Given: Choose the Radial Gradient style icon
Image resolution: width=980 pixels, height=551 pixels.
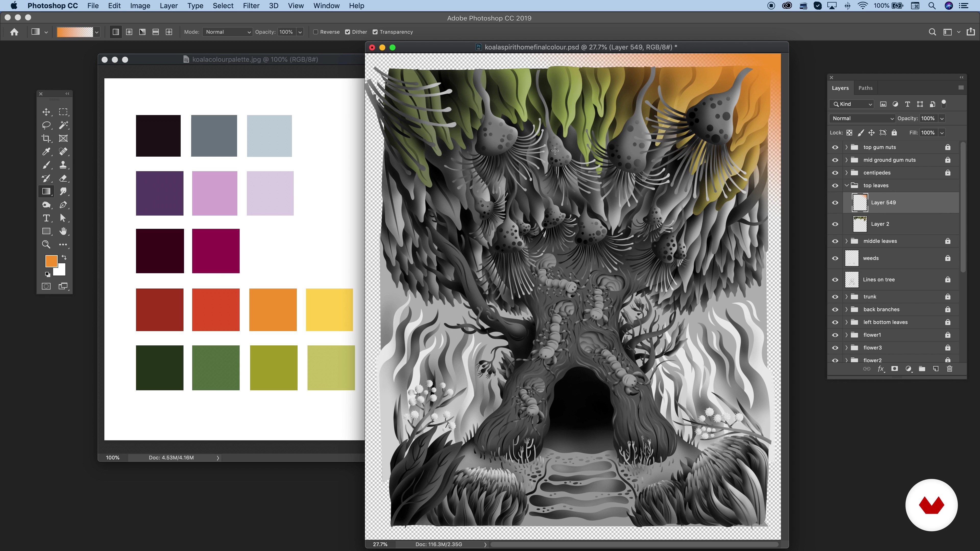Looking at the screenshot, I should click(129, 32).
